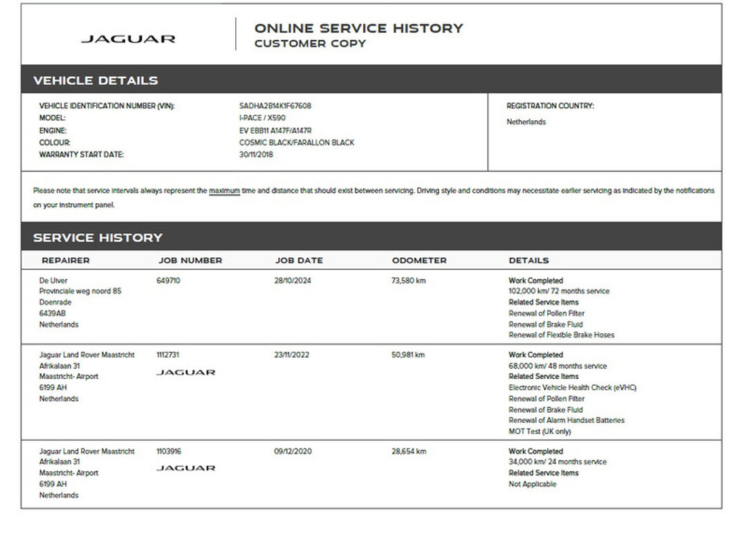
Task: Click the Job Date column header
Action: (299, 261)
